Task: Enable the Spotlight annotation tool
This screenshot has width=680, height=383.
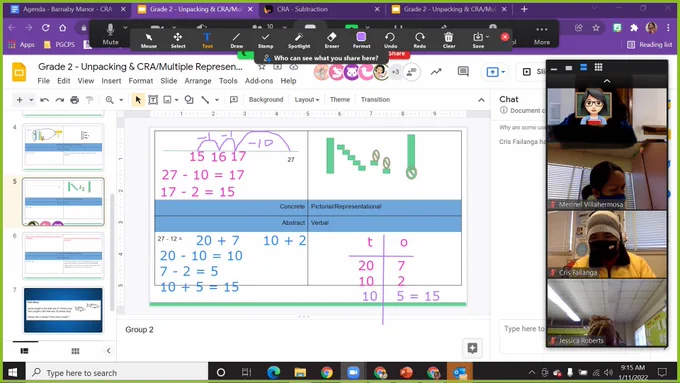Action: point(299,40)
